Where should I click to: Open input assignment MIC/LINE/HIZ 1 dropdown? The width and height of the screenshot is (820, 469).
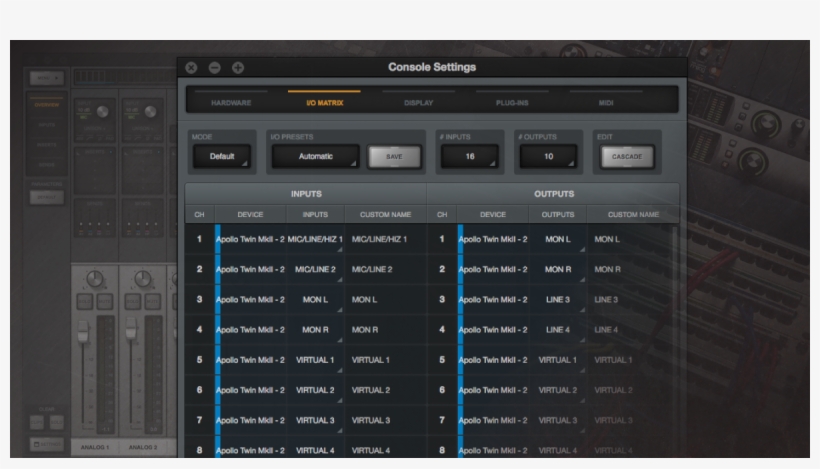315,239
